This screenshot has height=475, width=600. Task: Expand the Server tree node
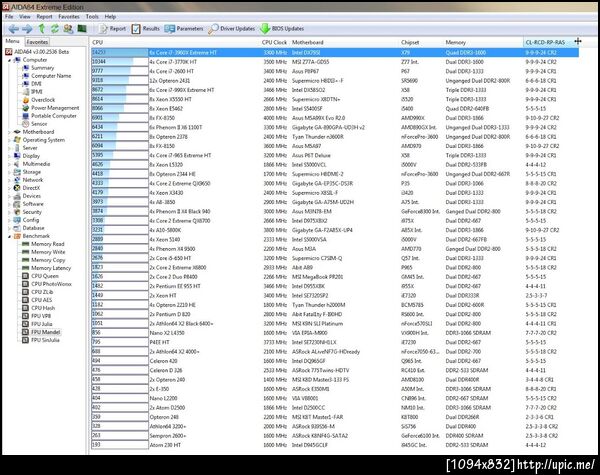click(10, 148)
